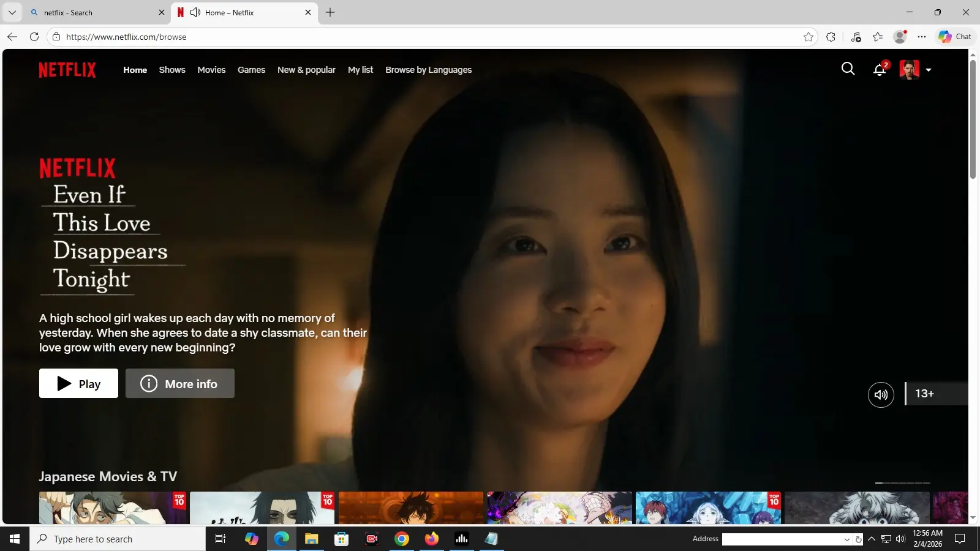Go to Home in Netflix nav
This screenshot has height=551, width=980.
(135, 70)
